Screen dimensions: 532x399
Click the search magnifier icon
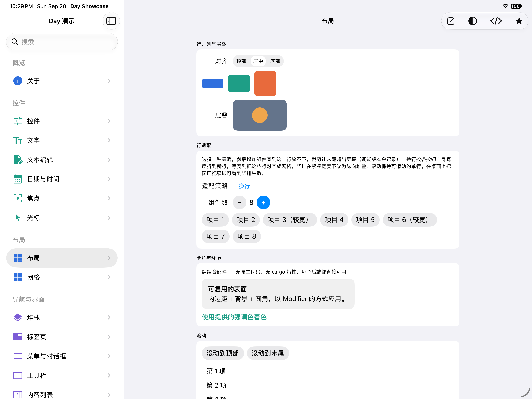click(x=15, y=42)
